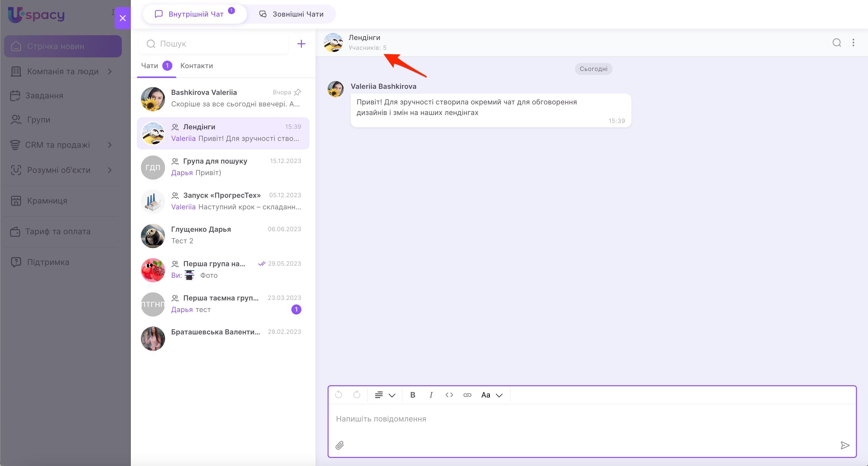Click the paperclip attach file icon
Screen dimensions: 868x466
[340, 445]
